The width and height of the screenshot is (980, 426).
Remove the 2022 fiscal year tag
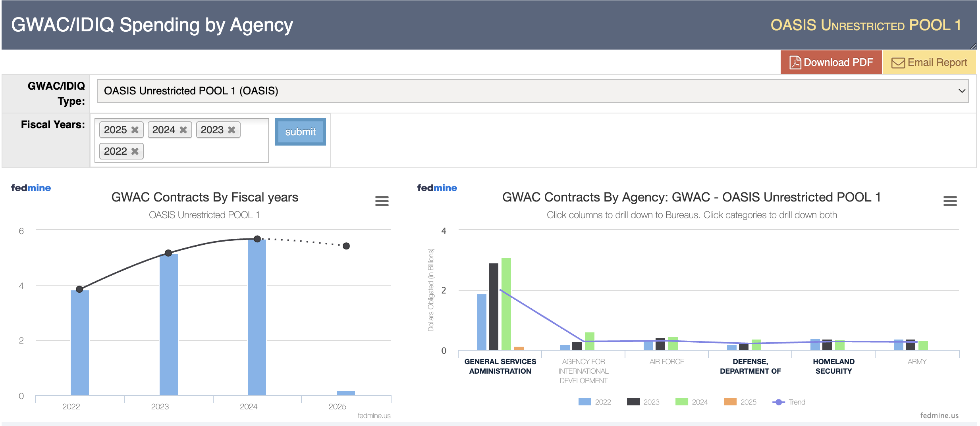tap(135, 152)
